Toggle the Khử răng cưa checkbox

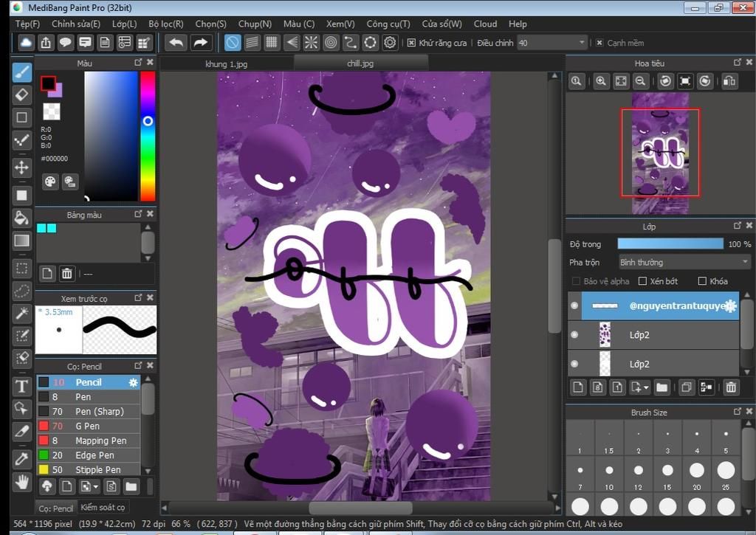pyautogui.click(x=411, y=43)
